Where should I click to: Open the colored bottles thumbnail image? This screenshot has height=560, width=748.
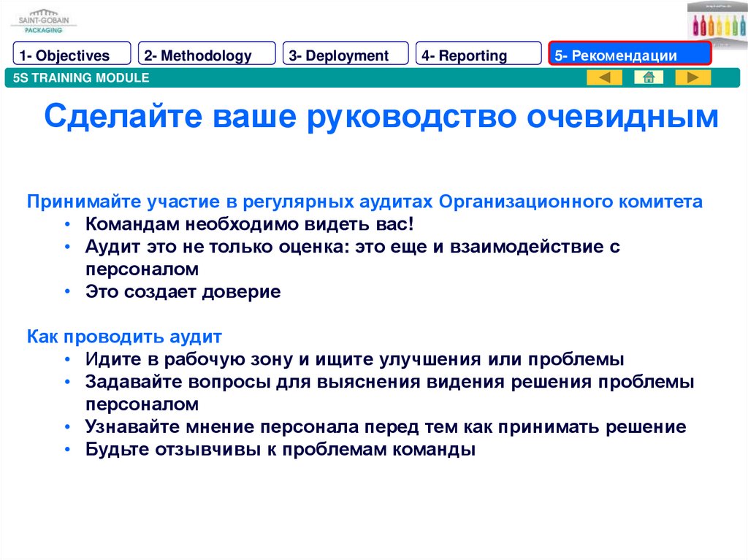[x=717, y=22]
